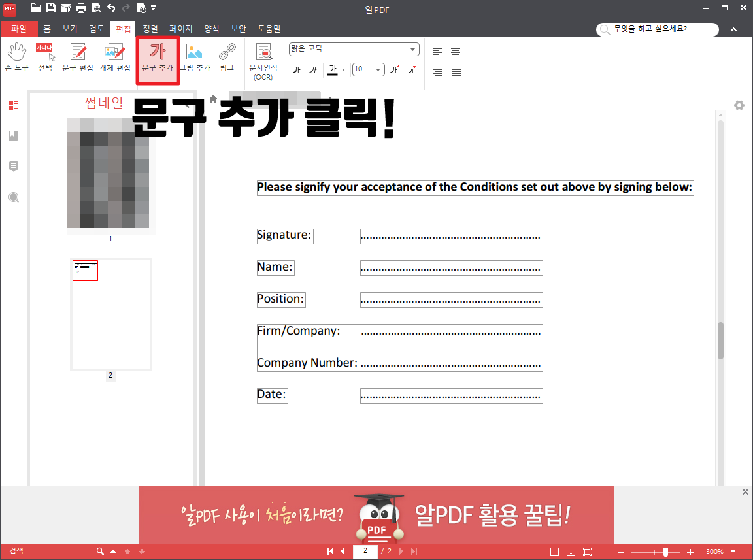Switch to the 홈 tab

click(x=47, y=29)
